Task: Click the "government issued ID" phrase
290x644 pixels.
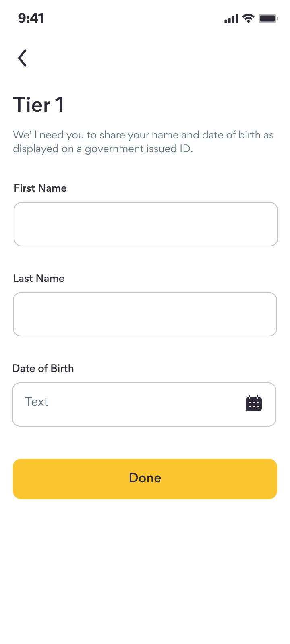Action: (139, 149)
